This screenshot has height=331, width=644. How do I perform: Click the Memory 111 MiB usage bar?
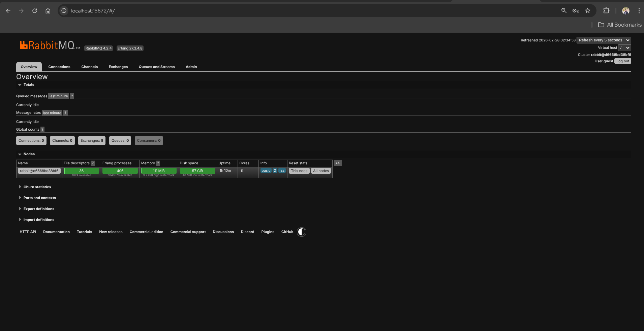pyautogui.click(x=159, y=171)
